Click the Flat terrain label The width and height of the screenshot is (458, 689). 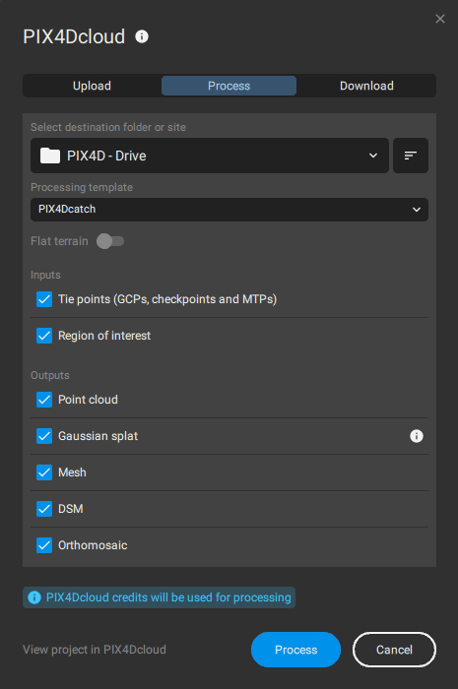59,241
